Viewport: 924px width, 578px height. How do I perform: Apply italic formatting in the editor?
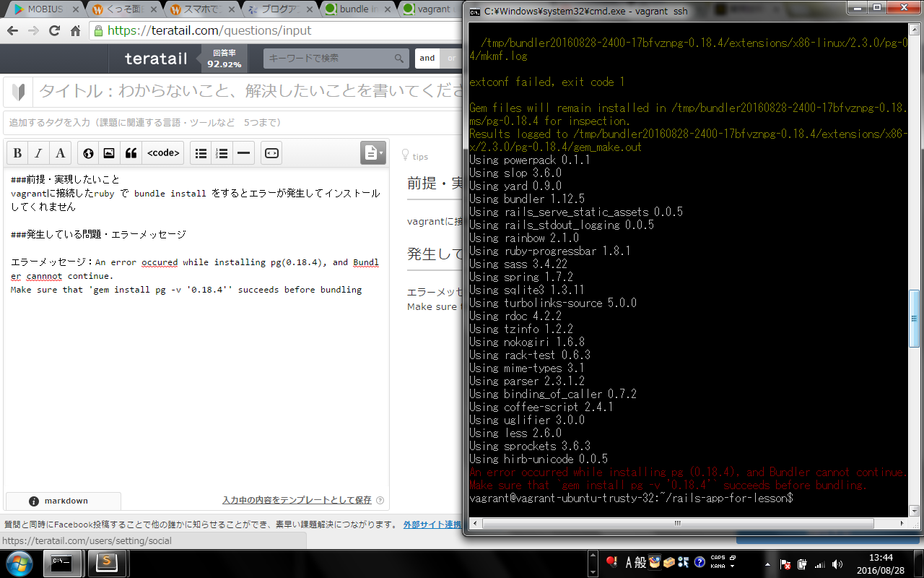click(39, 153)
